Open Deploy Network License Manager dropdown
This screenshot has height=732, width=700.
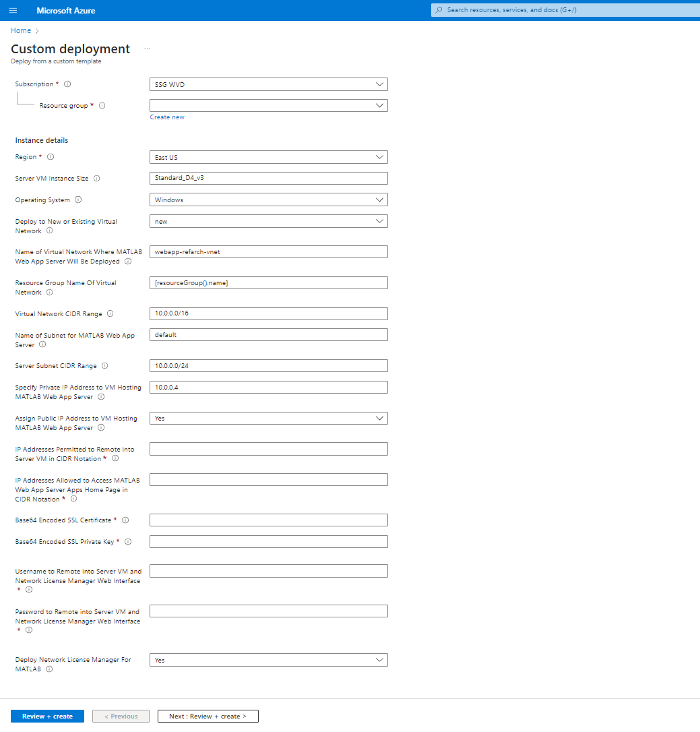269,660
